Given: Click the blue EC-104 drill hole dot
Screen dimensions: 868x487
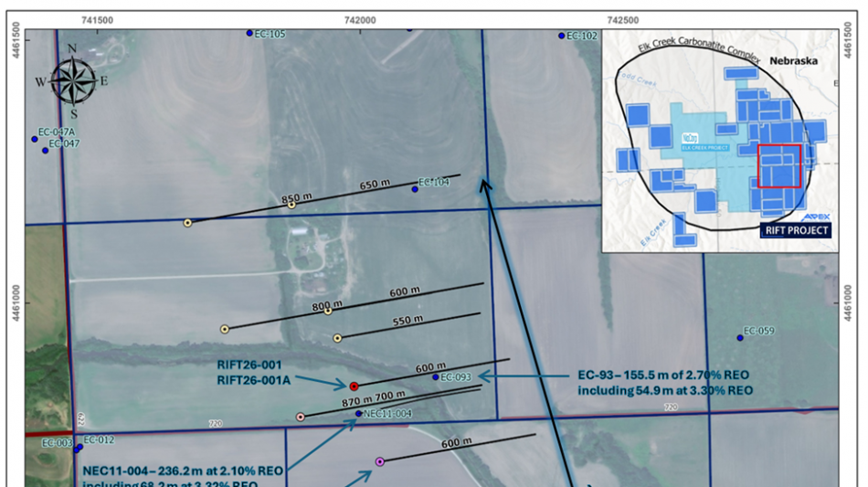Looking at the screenshot, I should (415, 189).
